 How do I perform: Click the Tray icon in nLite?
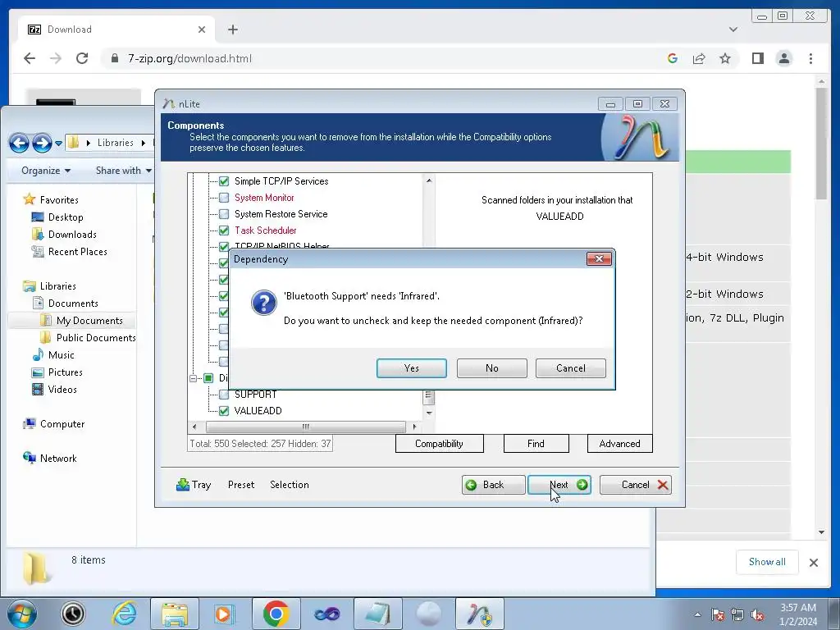click(194, 484)
